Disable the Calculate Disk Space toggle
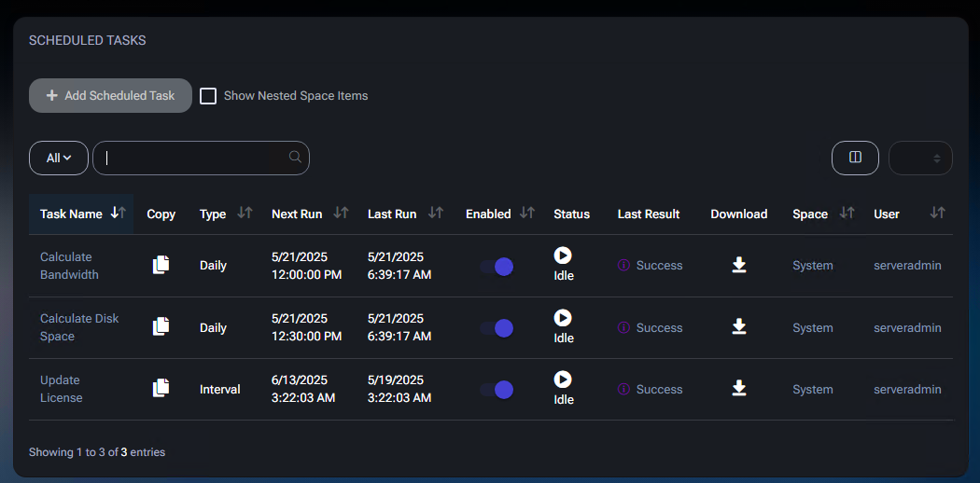This screenshot has height=483, width=980. coord(497,328)
